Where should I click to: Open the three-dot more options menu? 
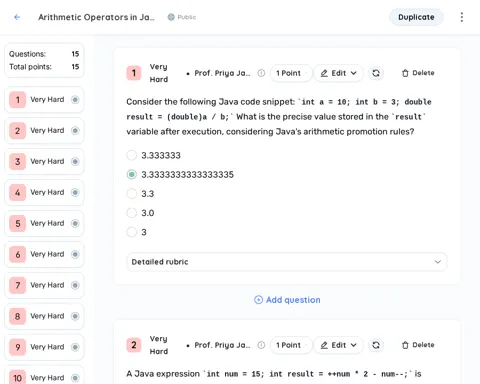point(462,17)
